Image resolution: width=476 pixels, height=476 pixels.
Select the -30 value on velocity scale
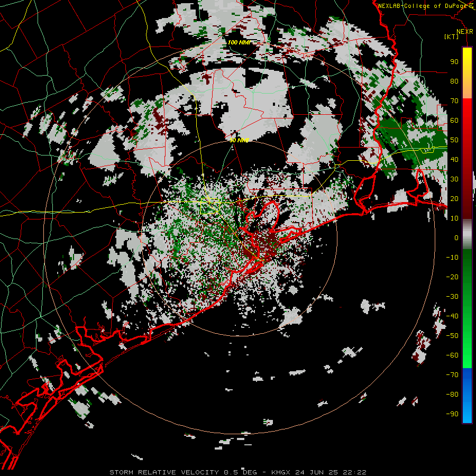pyautogui.click(x=452, y=297)
